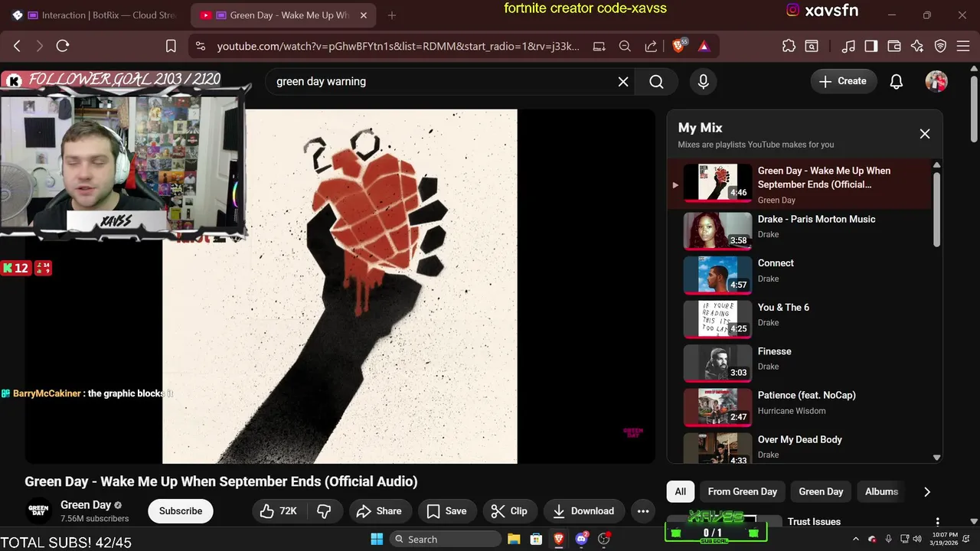Reload the YouTube page

[x=63, y=46]
